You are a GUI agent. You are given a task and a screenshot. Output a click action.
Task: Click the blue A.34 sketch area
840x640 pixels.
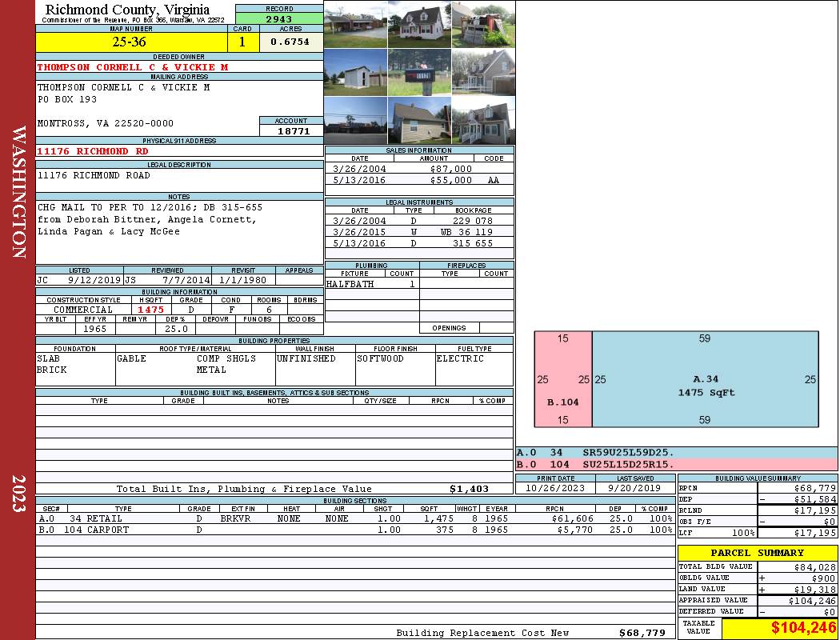coord(705,380)
